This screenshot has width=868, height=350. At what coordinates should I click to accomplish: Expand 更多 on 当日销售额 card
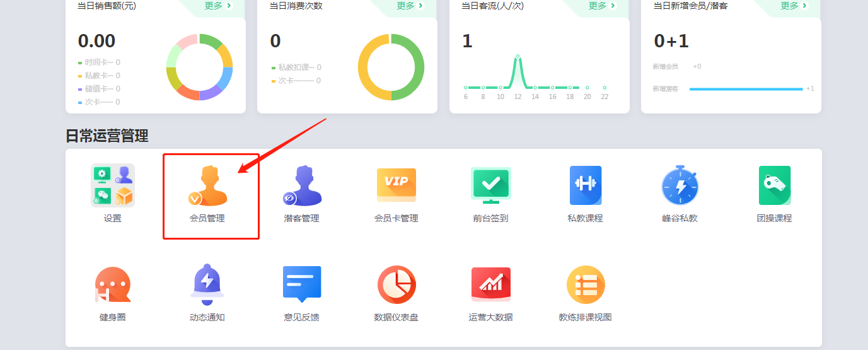(218, 6)
